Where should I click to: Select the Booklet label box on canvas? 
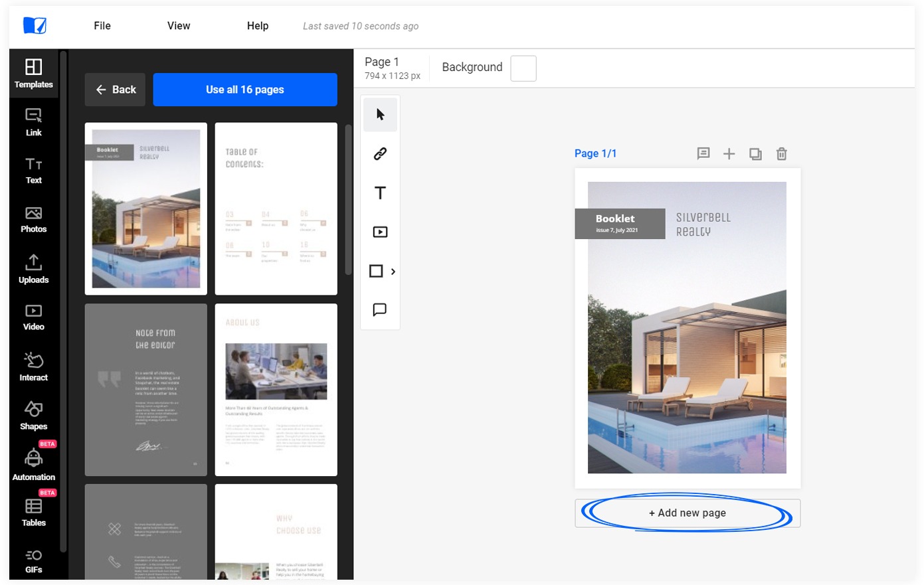620,224
